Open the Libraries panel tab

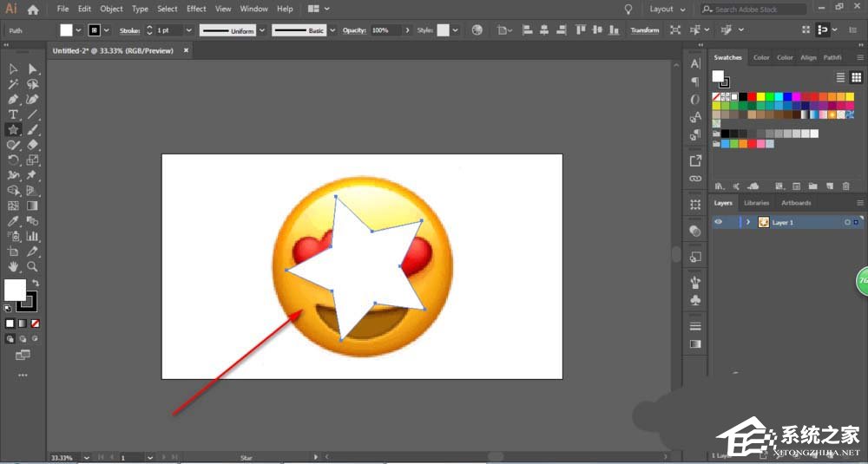click(x=757, y=203)
